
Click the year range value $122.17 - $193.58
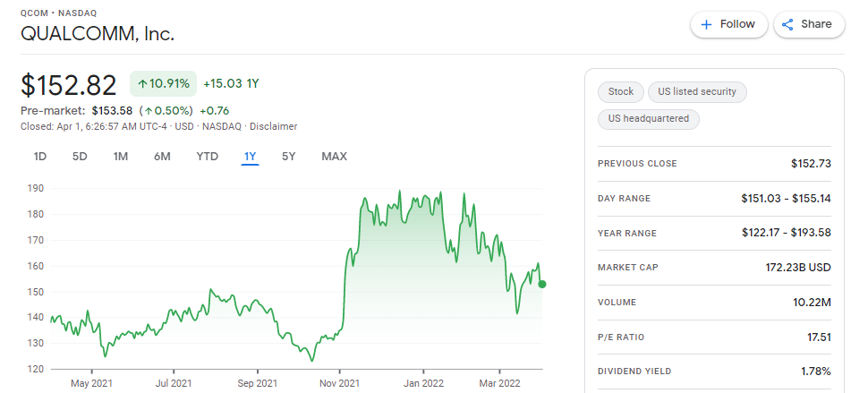tap(787, 233)
